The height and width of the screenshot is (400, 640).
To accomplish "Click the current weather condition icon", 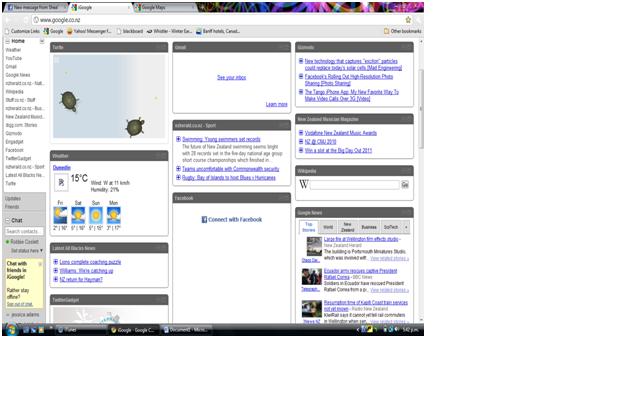I will (61, 182).
